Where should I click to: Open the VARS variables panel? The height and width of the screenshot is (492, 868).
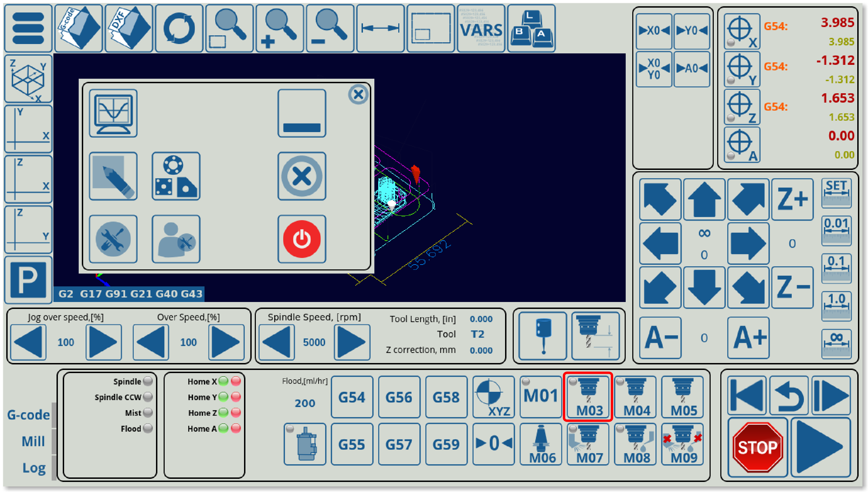[x=481, y=28]
